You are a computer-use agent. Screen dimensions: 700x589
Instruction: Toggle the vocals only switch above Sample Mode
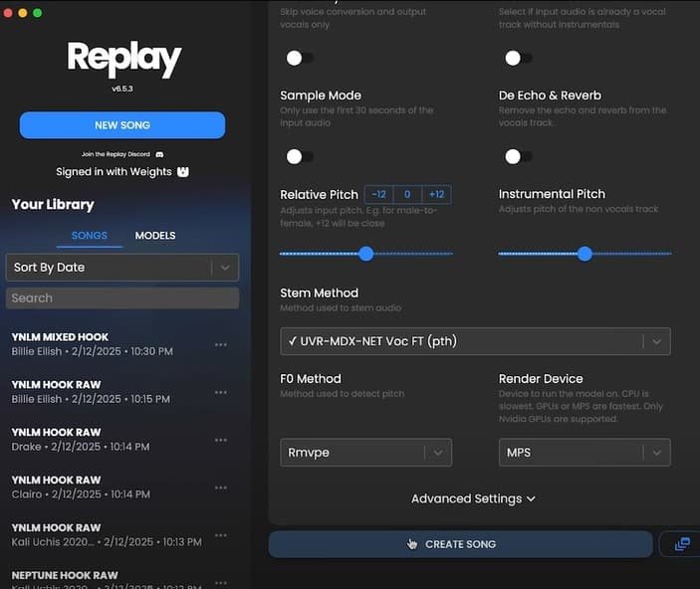coord(300,58)
